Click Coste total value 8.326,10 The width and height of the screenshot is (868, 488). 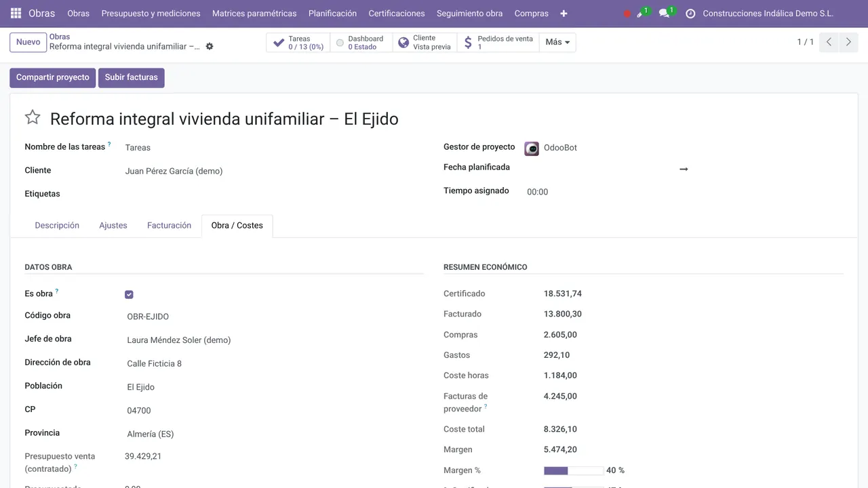pyautogui.click(x=560, y=430)
